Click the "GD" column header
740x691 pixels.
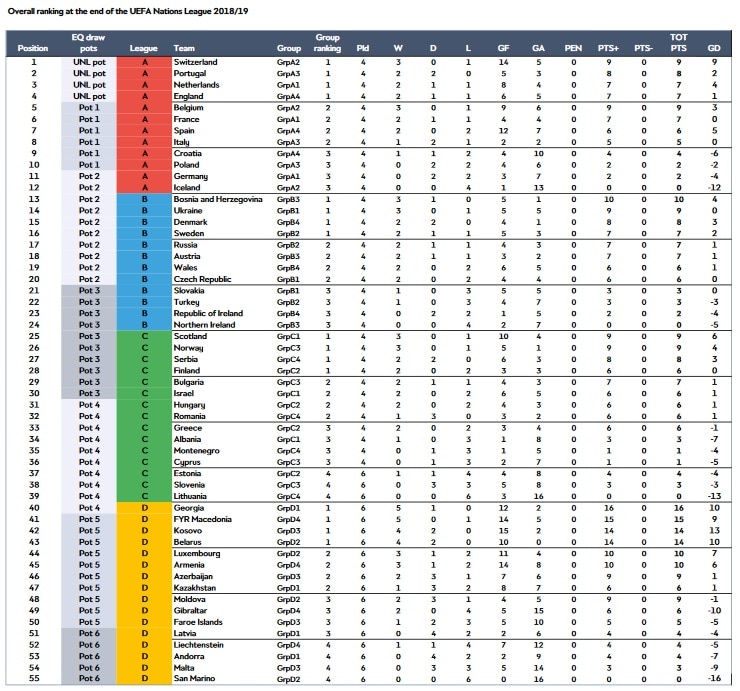712,48
